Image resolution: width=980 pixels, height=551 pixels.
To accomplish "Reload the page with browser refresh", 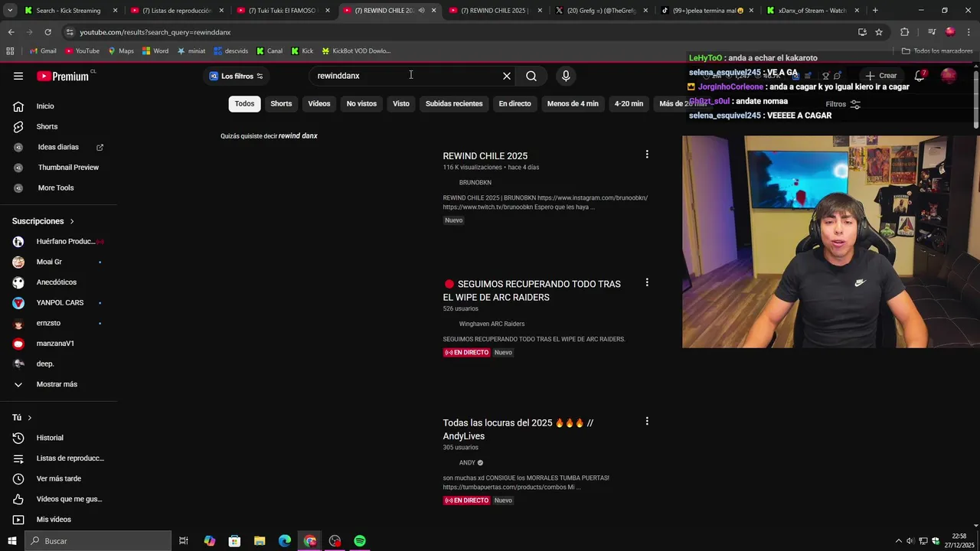I will pos(47,32).
